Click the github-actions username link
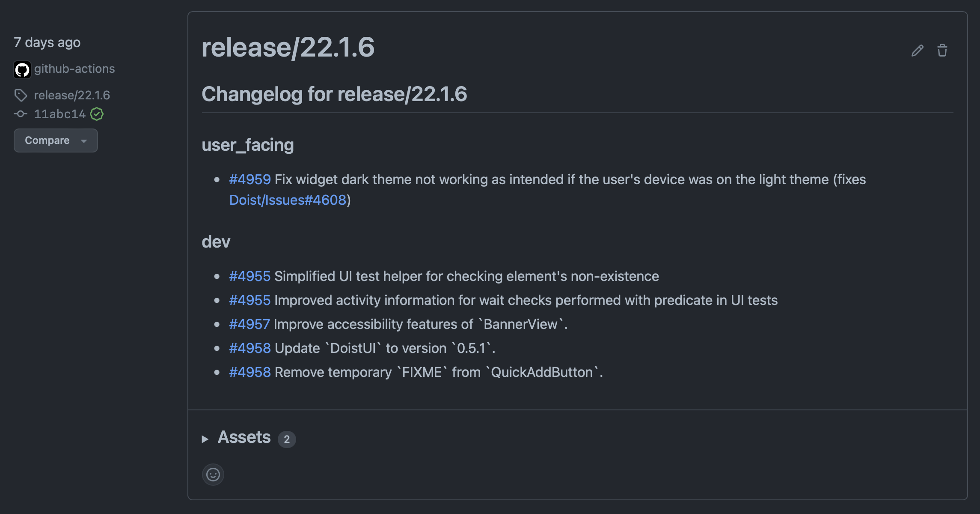The image size is (980, 514). tap(75, 69)
